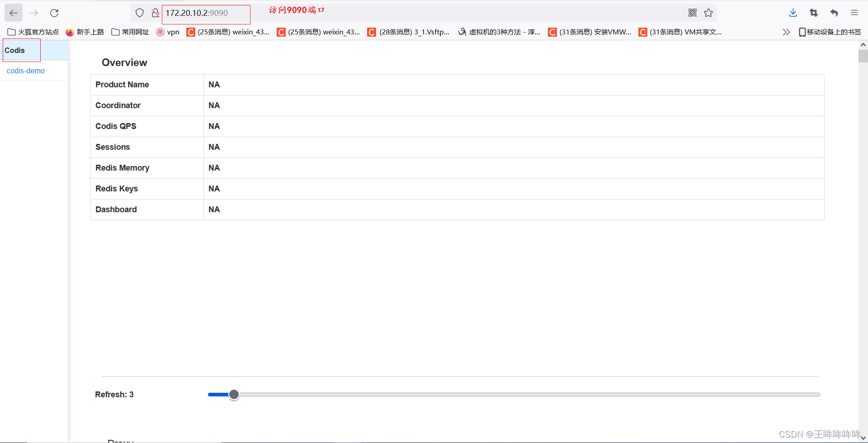This screenshot has width=868, height=443.
Task: Click the scrollbar up arrow
Action: (x=863, y=45)
